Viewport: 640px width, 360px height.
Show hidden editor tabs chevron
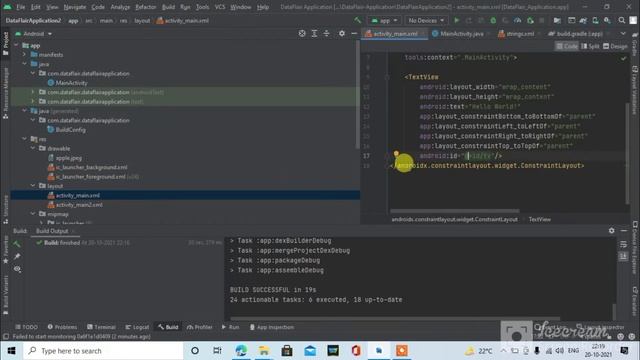click(623, 33)
